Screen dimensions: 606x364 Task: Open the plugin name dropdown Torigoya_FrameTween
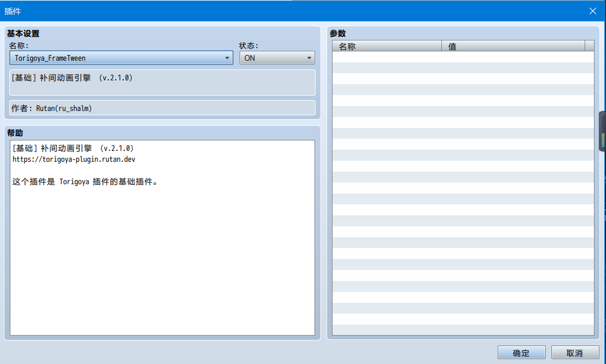121,58
